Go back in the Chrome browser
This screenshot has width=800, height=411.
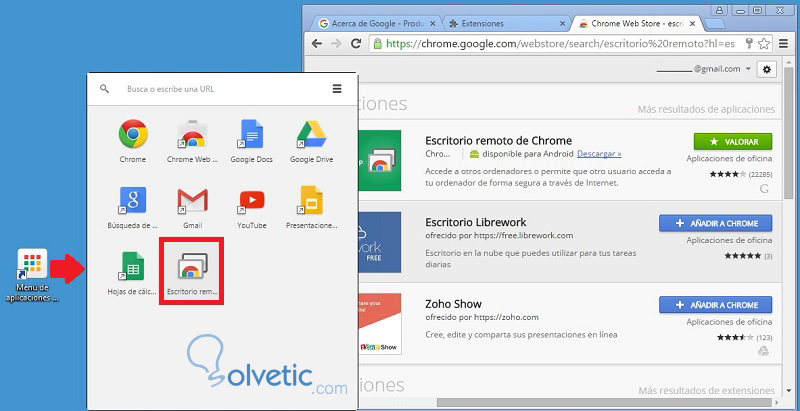(x=316, y=44)
